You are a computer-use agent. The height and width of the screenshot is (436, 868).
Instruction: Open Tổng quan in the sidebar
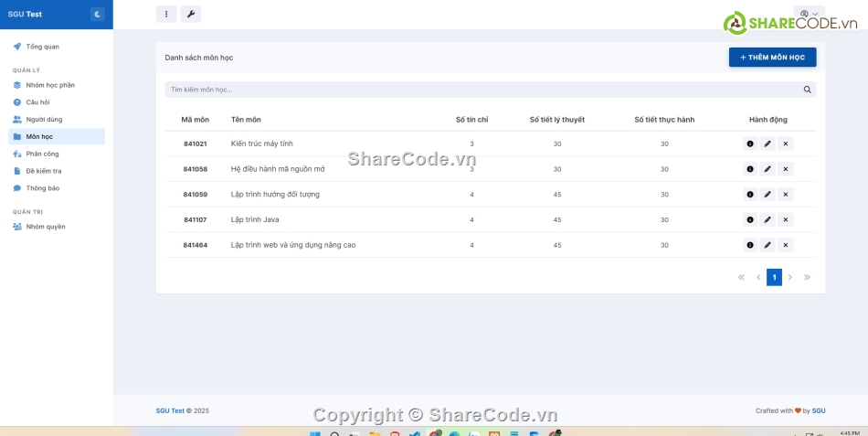pyautogui.click(x=42, y=47)
